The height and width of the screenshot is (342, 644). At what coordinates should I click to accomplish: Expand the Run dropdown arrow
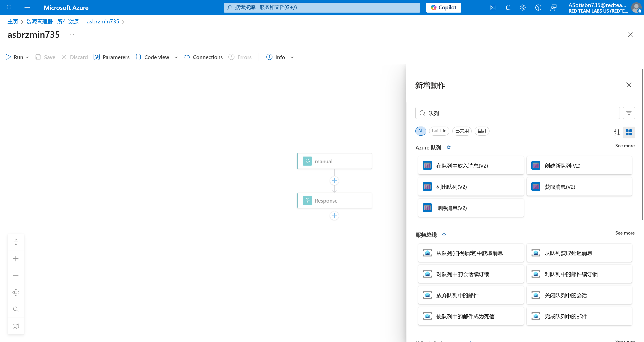point(27,57)
